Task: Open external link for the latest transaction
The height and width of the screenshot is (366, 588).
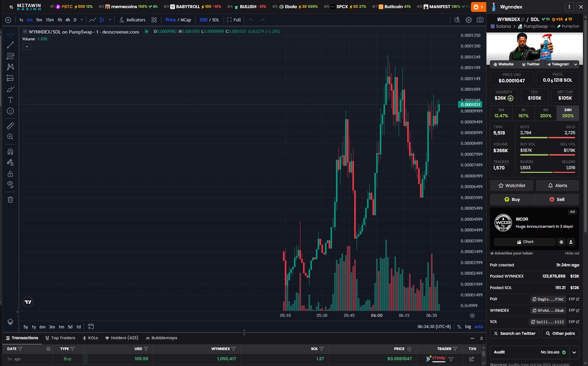Action: tap(472, 359)
